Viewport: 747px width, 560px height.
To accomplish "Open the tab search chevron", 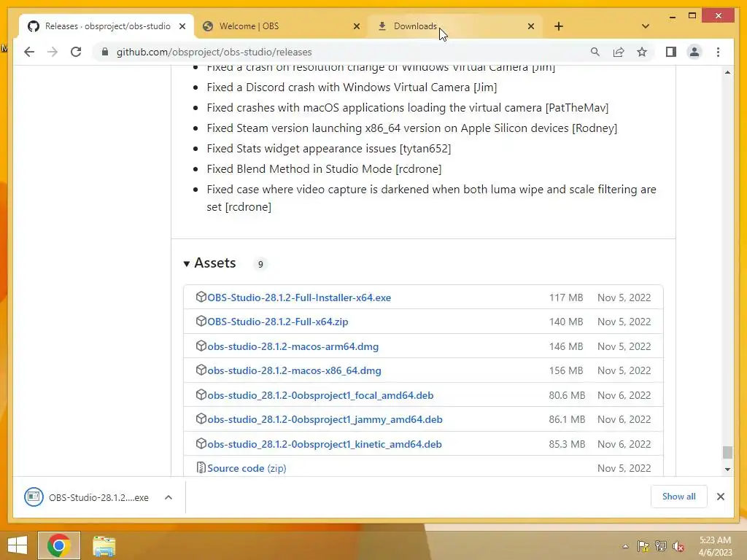I will pos(646,26).
